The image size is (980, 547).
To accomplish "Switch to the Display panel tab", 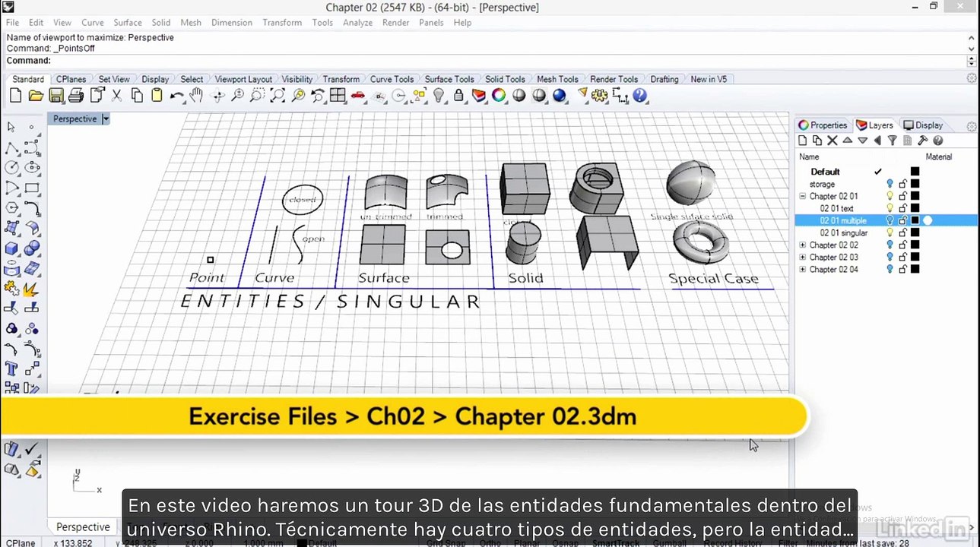I will point(923,125).
